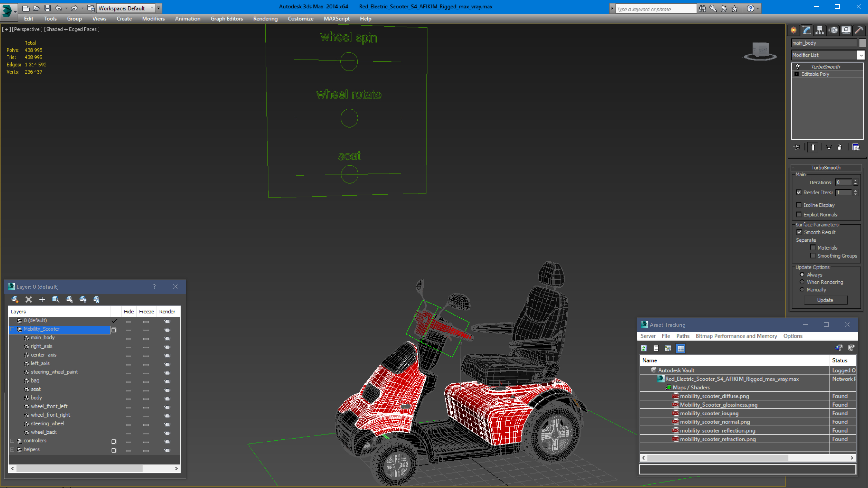
Task: Click the Undo arrow icon
Action: pyautogui.click(x=58, y=8)
